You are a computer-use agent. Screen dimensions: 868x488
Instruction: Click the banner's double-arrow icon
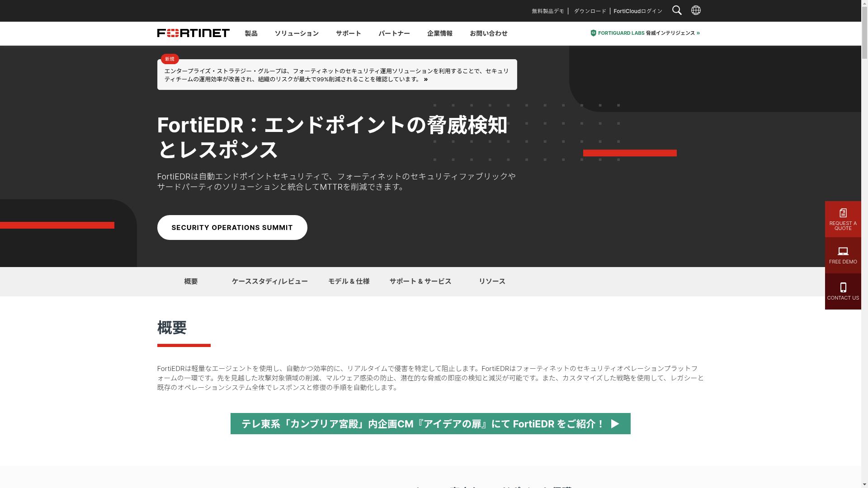(x=426, y=80)
